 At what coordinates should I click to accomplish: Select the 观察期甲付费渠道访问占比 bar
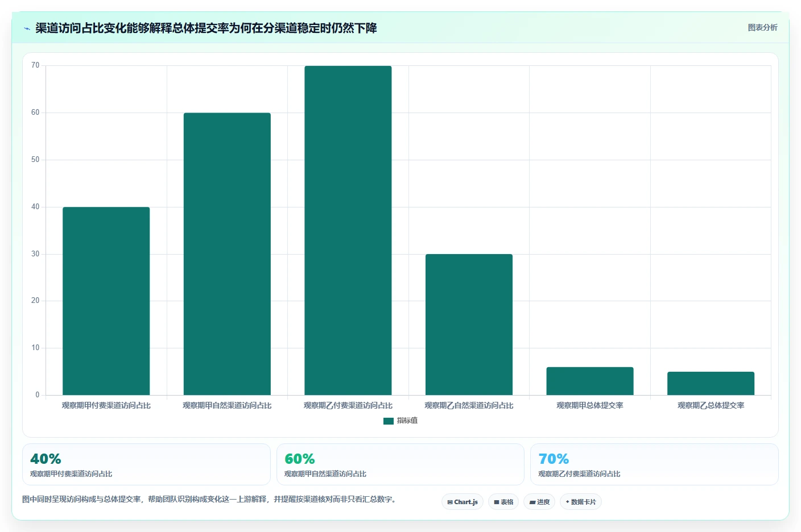click(106, 301)
